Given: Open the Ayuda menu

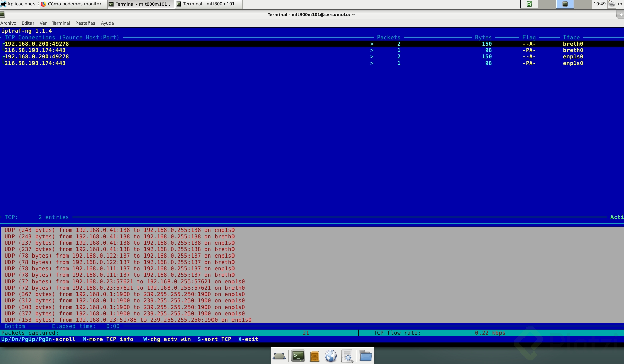Looking at the screenshot, I should [107, 23].
